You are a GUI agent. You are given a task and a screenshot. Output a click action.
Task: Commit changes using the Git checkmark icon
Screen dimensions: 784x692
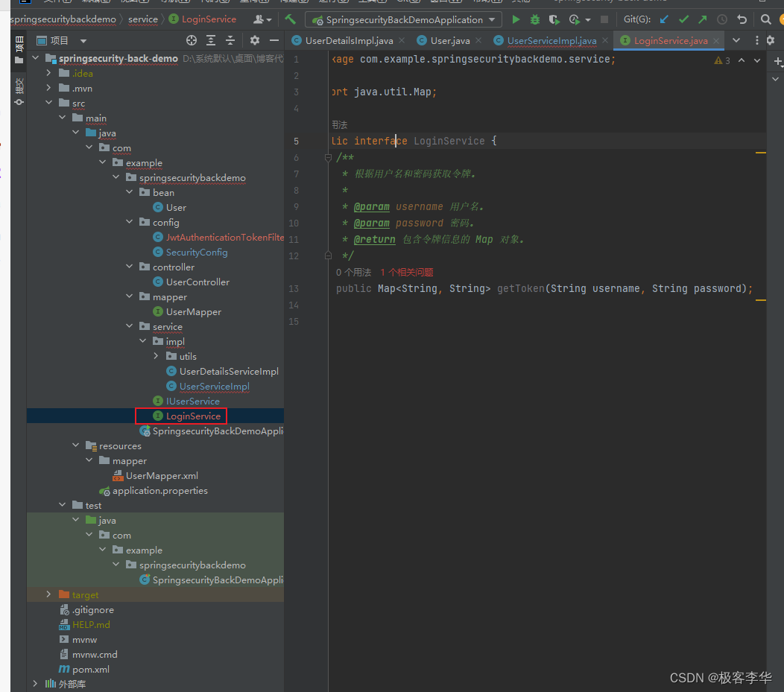tap(683, 20)
